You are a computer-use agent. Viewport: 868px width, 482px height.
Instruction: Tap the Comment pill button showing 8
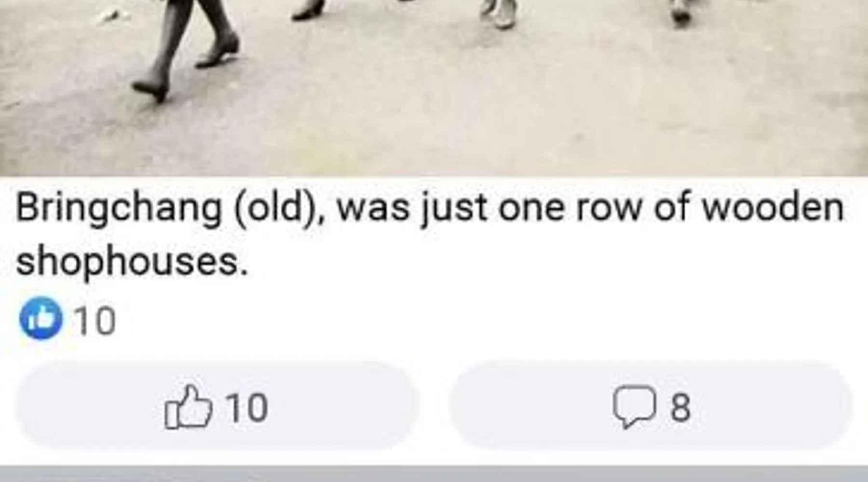tap(651, 406)
